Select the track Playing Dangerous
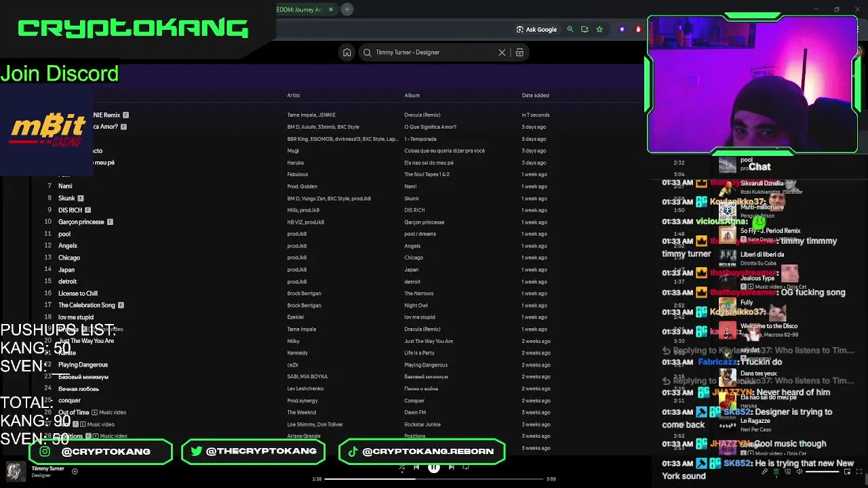 [x=83, y=365]
